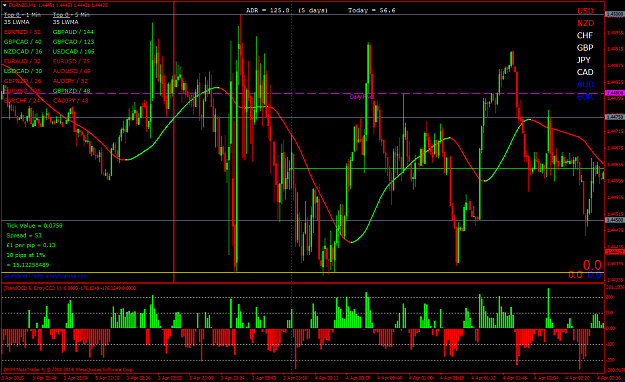The image size is (625, 382).
Task: Click the 'EURAUD / 32' row
Action: coord(22,61)
